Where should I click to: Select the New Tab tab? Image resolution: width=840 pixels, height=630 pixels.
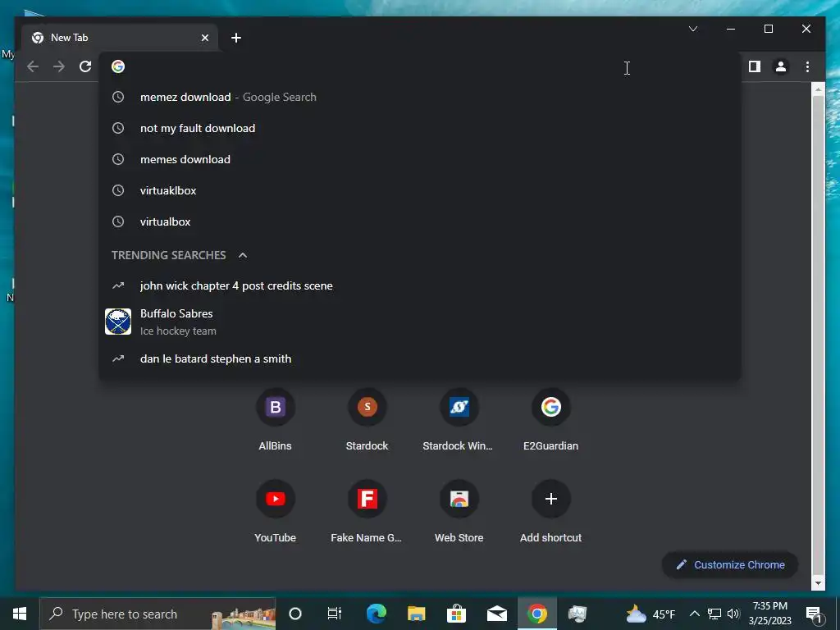pos(120,38)
